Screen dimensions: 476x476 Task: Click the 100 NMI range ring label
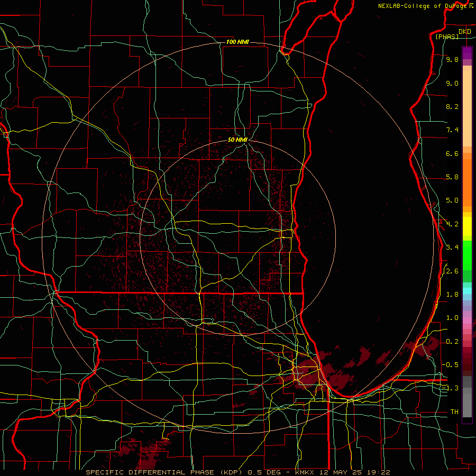(x=237, y=42)
